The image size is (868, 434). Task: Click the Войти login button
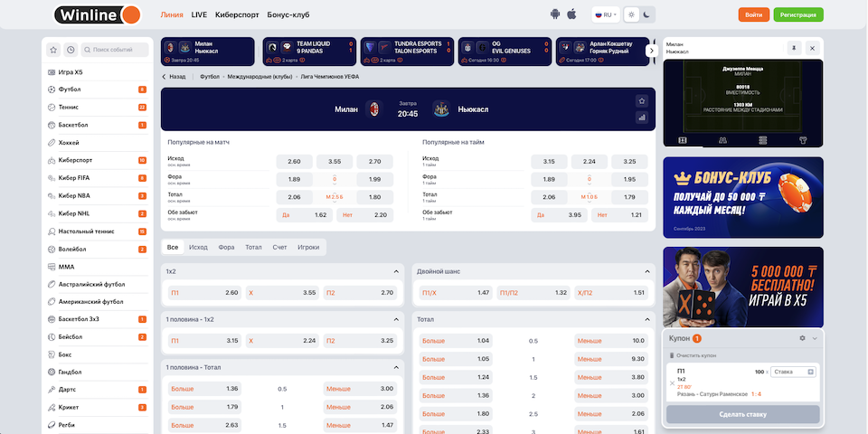(x=752, y=14)
